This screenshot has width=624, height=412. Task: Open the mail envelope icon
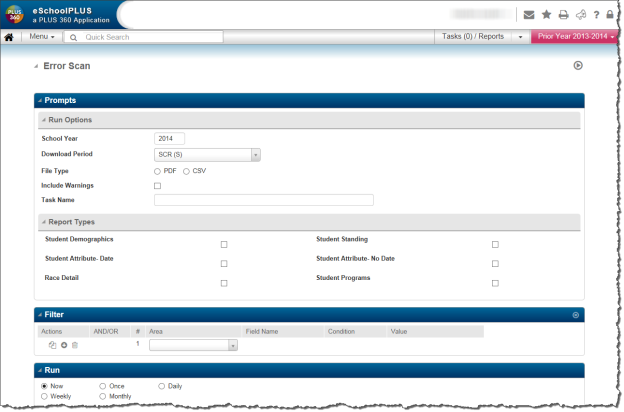529,15
